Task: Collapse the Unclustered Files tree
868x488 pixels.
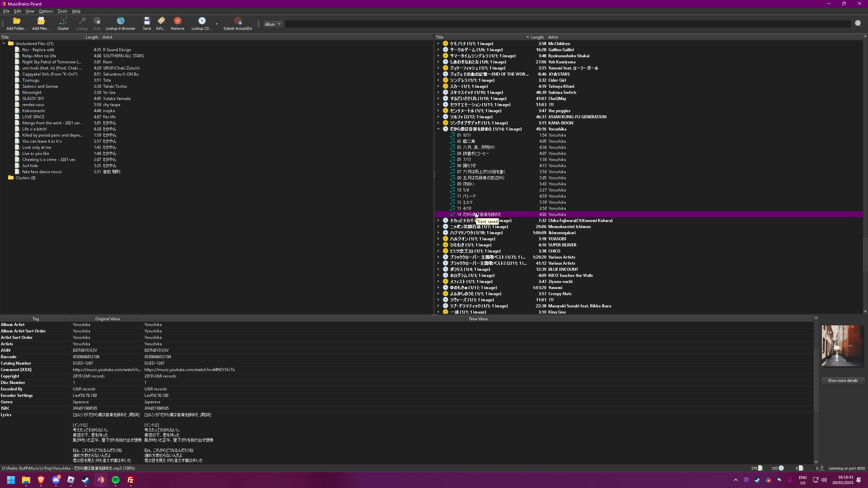Action: [4, 44]
